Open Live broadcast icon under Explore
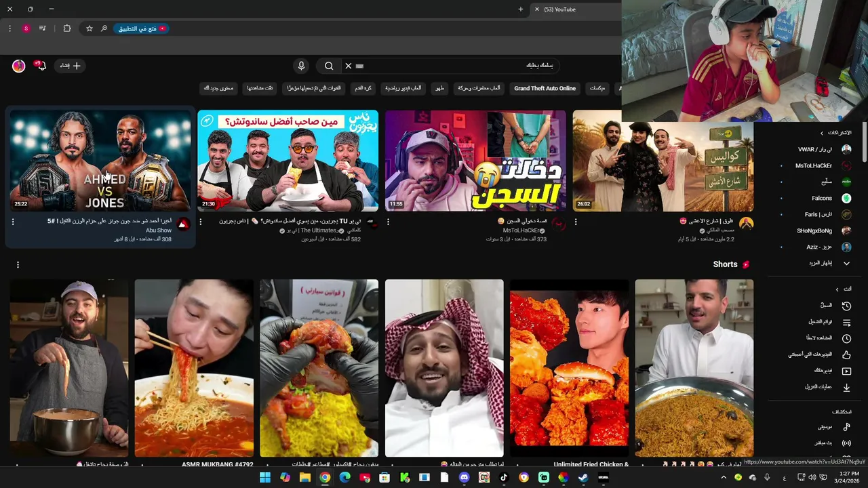The height and width of the screenshot is (488, 868). pos(846,443)
